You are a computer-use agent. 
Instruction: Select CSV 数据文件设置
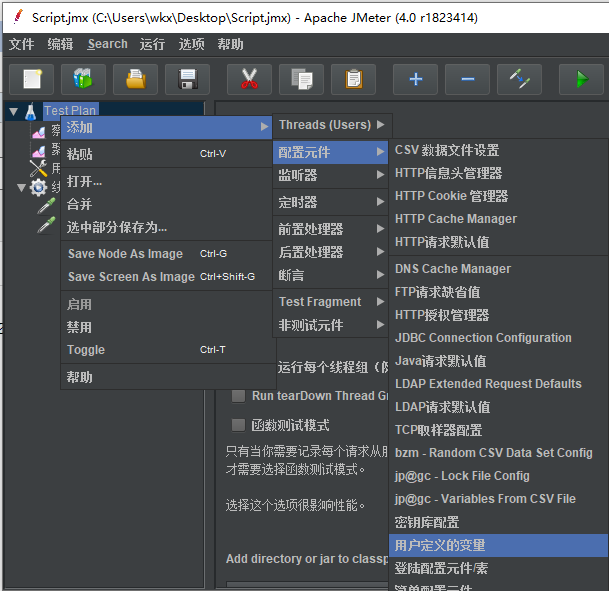tap(498, 150)
